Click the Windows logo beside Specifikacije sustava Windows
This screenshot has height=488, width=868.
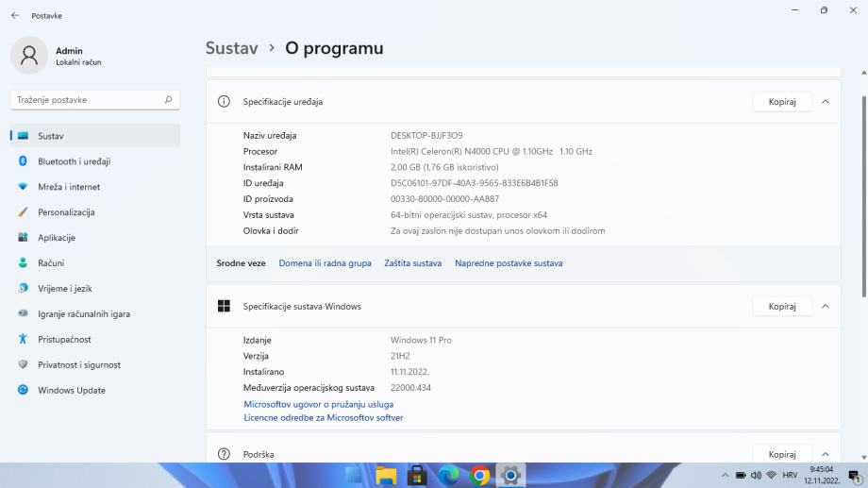pyautogui.click(x=224, y=307)
